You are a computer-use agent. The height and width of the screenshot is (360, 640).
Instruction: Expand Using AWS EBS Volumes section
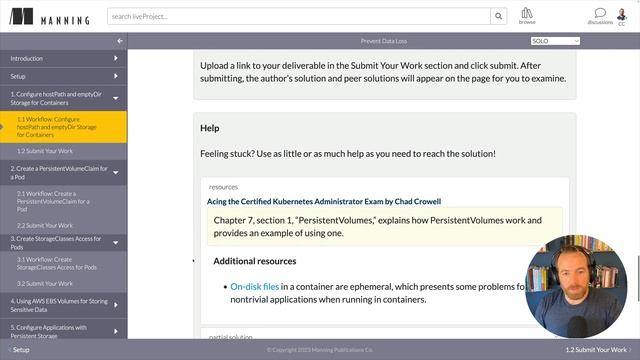116,305
